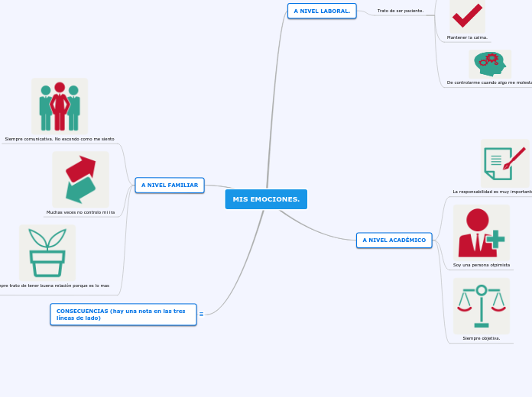Click the person with plus icon
The image size is (532, 397).
tap(482, 233)
